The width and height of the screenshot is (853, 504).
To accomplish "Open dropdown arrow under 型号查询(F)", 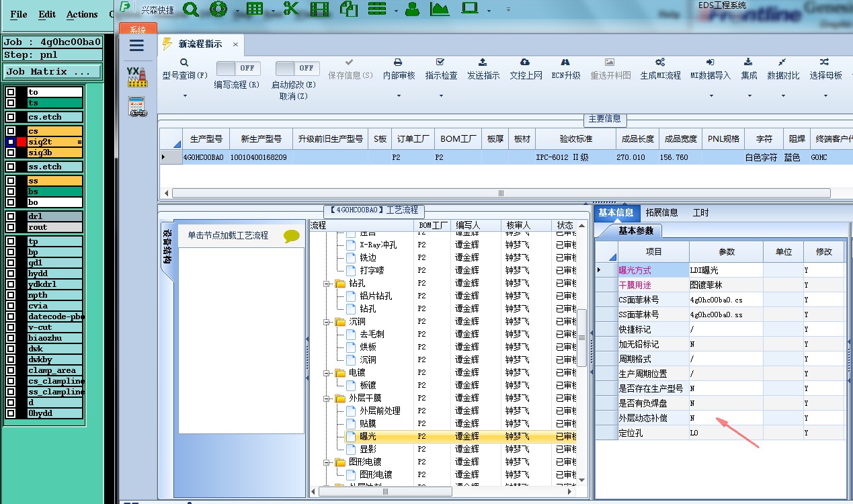I will click(x=185, y=96).
